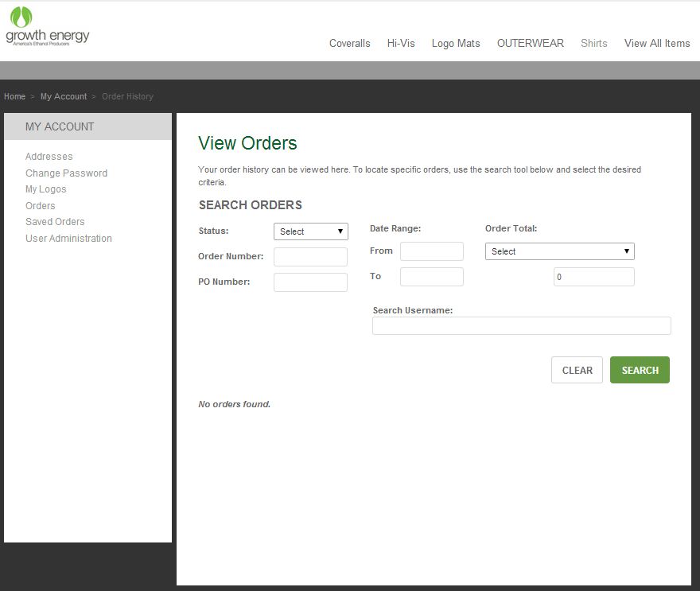The width and height of the screenshot is (700, 591).
Task: Click the Order Number field
Action: [x=310, y=257]
